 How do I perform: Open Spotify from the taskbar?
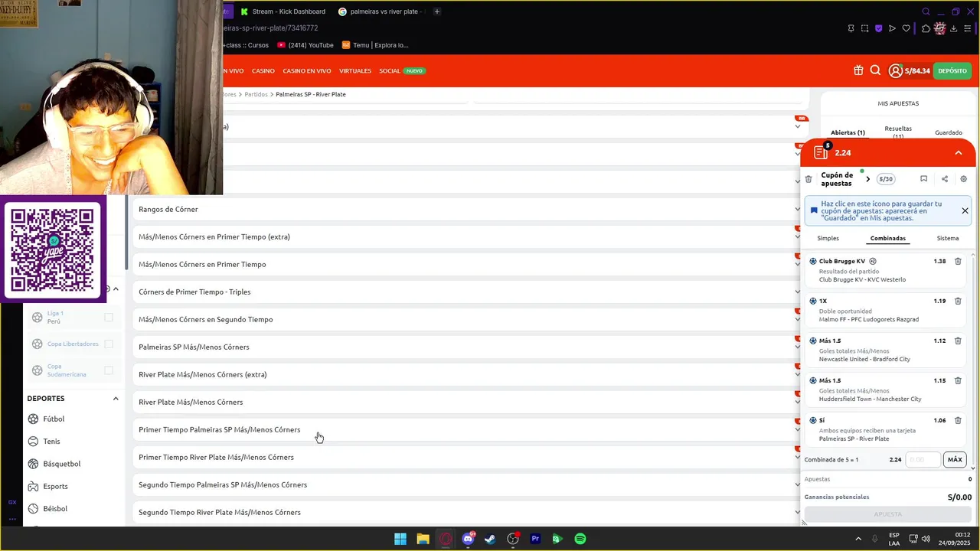(x=580, y=539)
